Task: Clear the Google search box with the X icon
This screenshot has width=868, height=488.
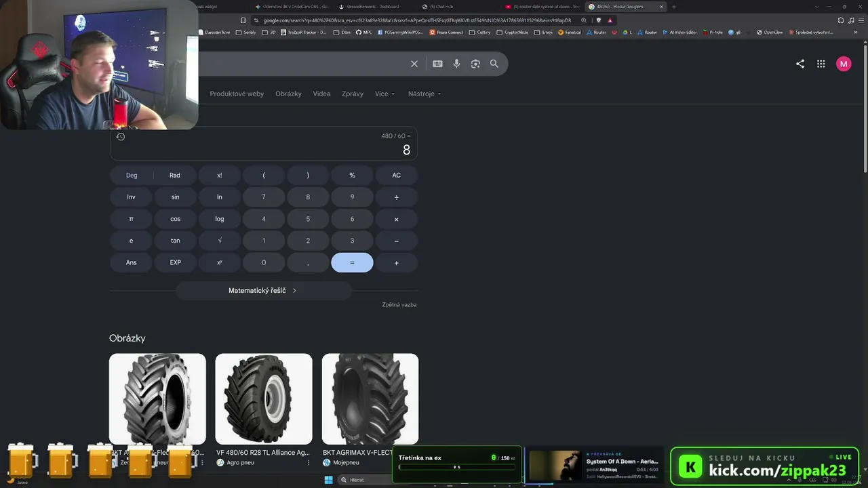Action: (414, 64)
